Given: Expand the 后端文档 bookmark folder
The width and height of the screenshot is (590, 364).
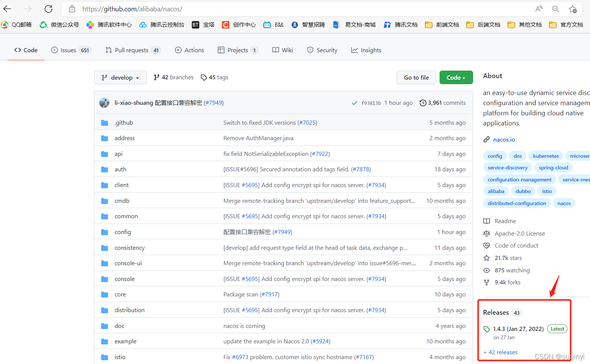Looking at the screenshot, I should click(483, 25).
